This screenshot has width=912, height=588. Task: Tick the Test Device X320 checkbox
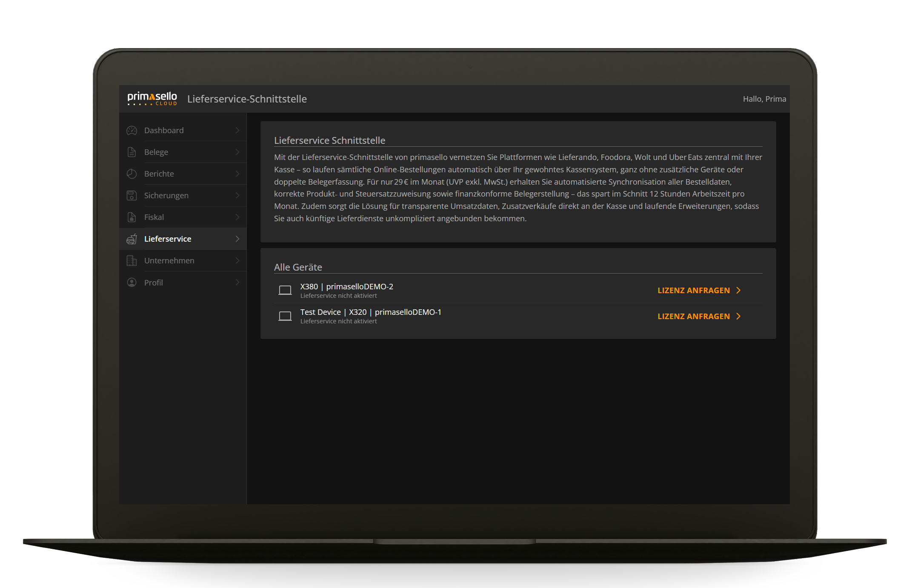click(x=285, y=316)
